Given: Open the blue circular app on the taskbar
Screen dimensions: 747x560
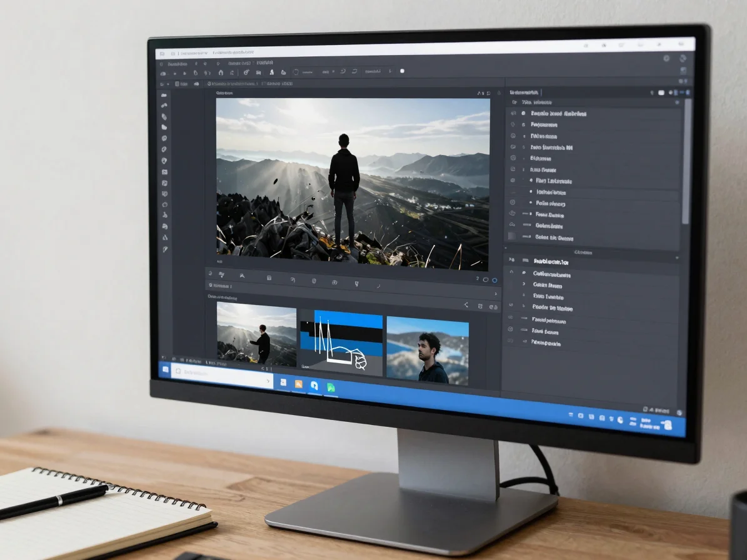Looking at the screenshot, I should tap(314, 386).
